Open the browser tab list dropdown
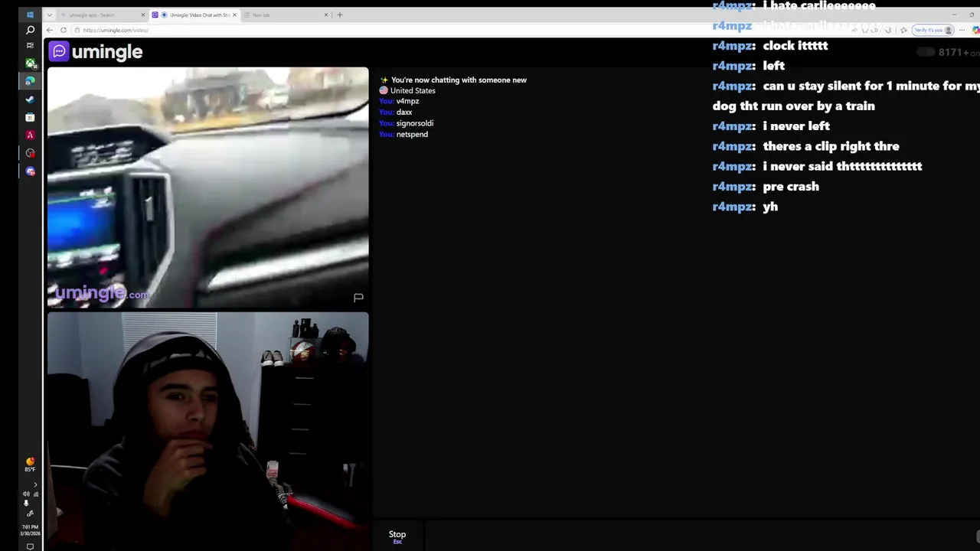This screenshot has width=980, height=551. pyautogui.click(x=49, y=15)
